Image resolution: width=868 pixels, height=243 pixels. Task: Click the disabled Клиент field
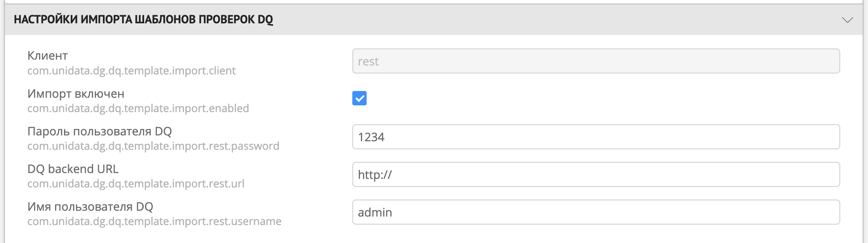[x=595, y=61]
